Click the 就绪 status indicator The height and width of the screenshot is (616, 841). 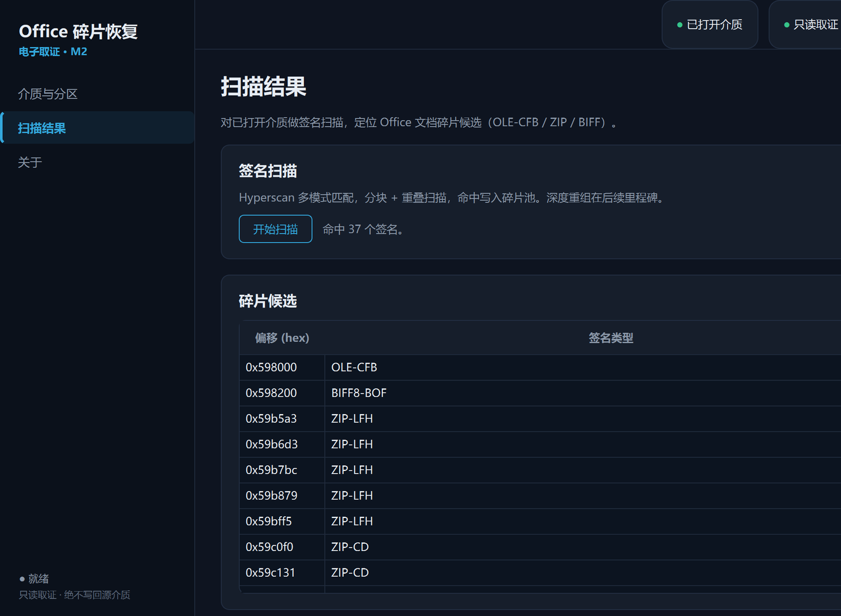click(x=34, y=578)
